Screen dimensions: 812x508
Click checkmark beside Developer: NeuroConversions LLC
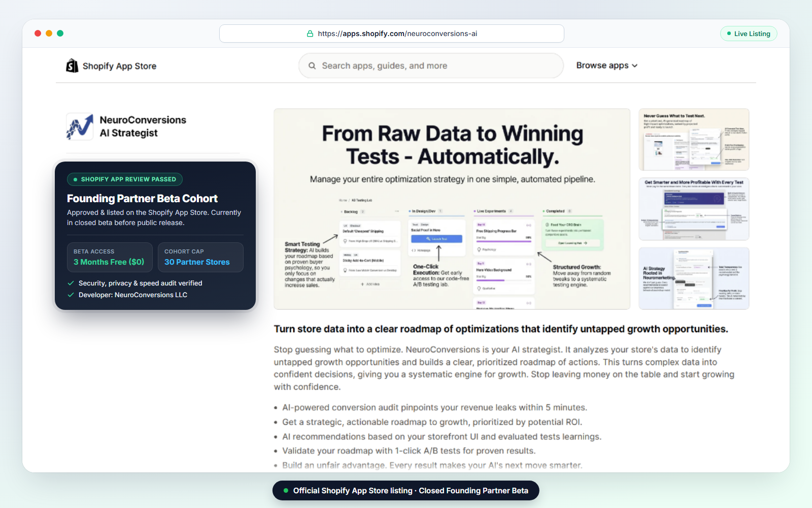pos(71,295)
